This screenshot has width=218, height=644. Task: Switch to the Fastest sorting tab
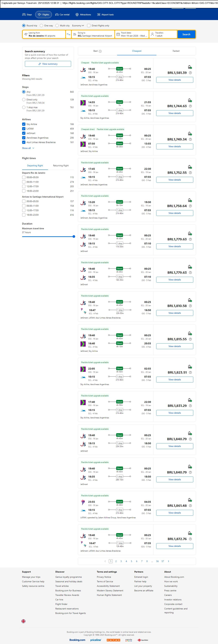176,51
